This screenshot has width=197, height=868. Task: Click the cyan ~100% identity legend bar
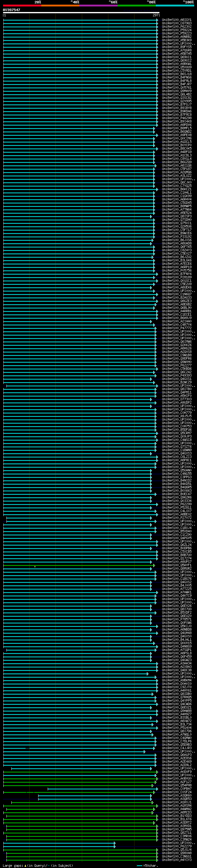point(175,6)
